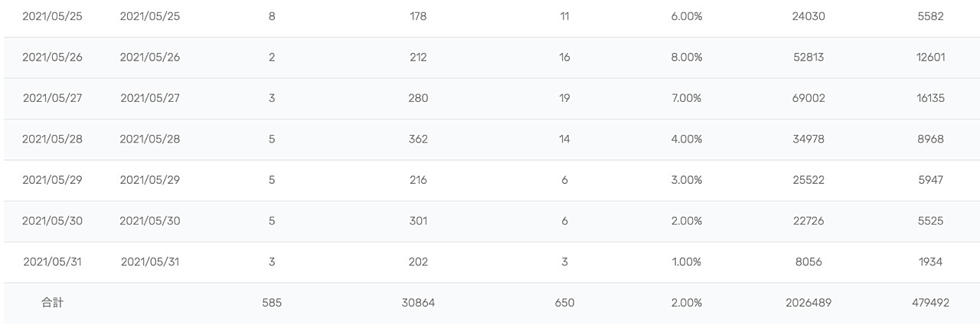Click the first 2021/05/25 date cell
This screenshot has height=325, width=980.
point(52,16)
